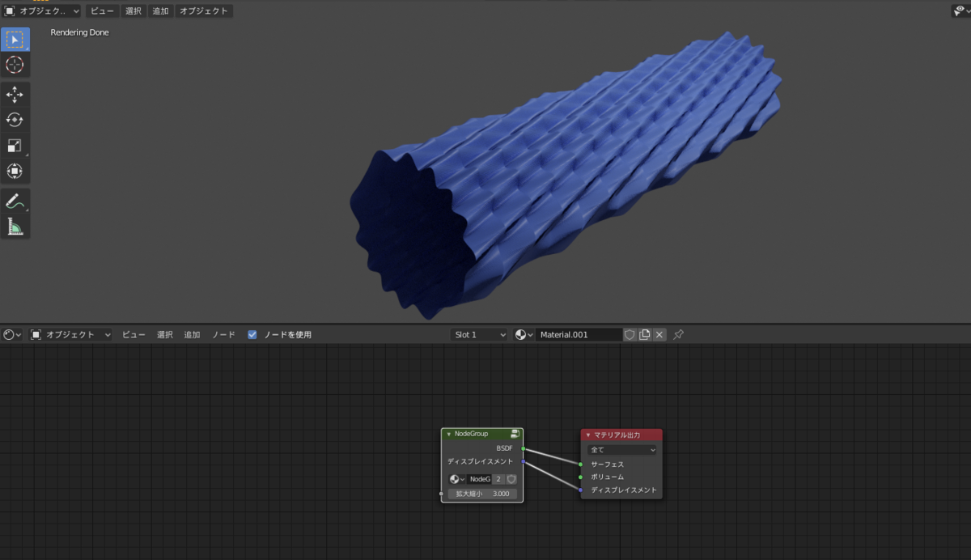
Task: Choose the Rotate tool
Action: click(x=15, y=120)
